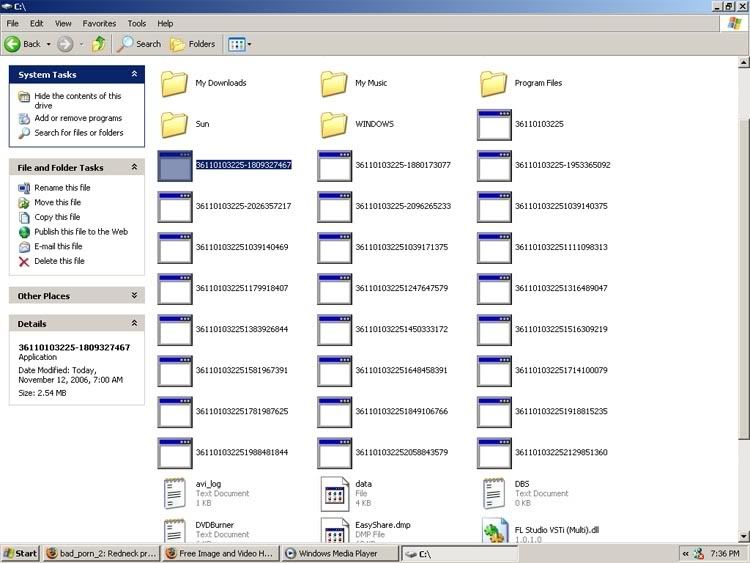Click Add or remove programs link
Viewport: 750px width, 563px height.
pos(78,118)
